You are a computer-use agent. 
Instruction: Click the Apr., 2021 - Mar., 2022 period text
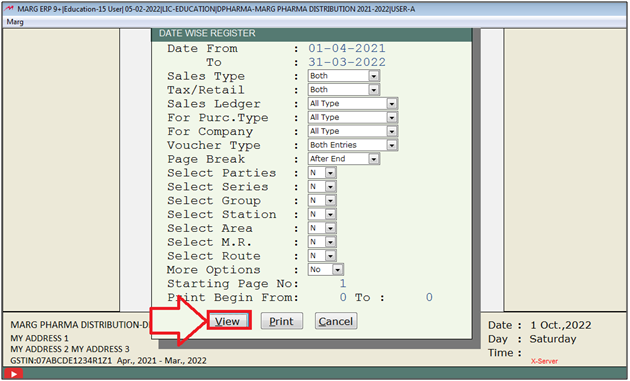tap(162, 361)
